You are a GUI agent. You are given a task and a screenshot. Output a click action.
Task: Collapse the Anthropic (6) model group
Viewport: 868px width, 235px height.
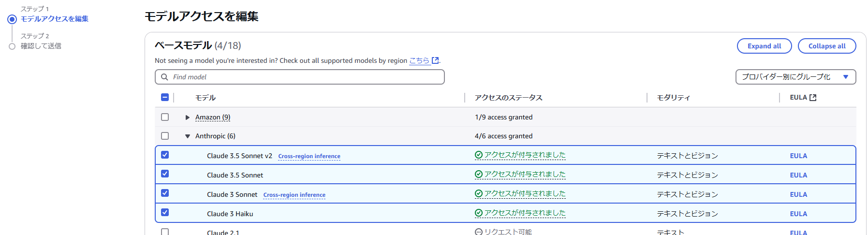tap(188, 136)
